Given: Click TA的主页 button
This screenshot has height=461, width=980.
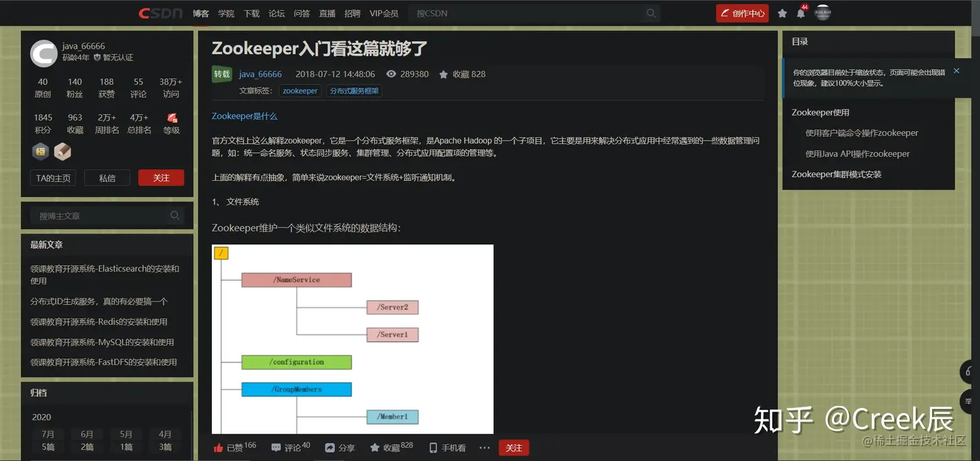Looking at the screenshot, I should tap(53, 178).
